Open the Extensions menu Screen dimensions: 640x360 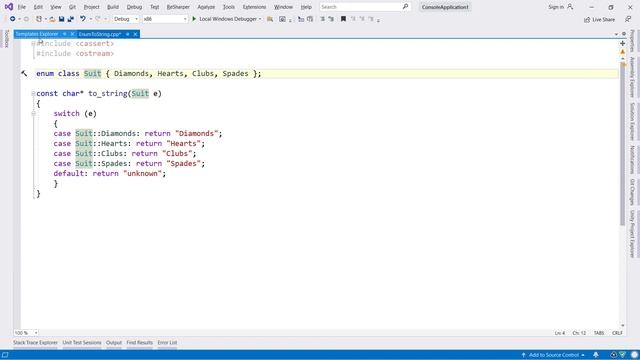point(254,7)
